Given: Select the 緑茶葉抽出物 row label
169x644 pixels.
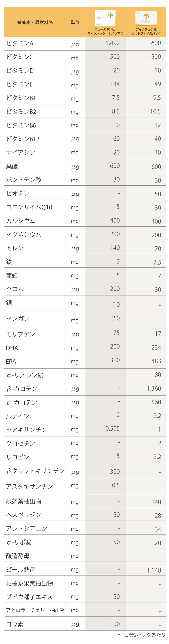Looking at the screenshot, I should (x=23, y=501).
